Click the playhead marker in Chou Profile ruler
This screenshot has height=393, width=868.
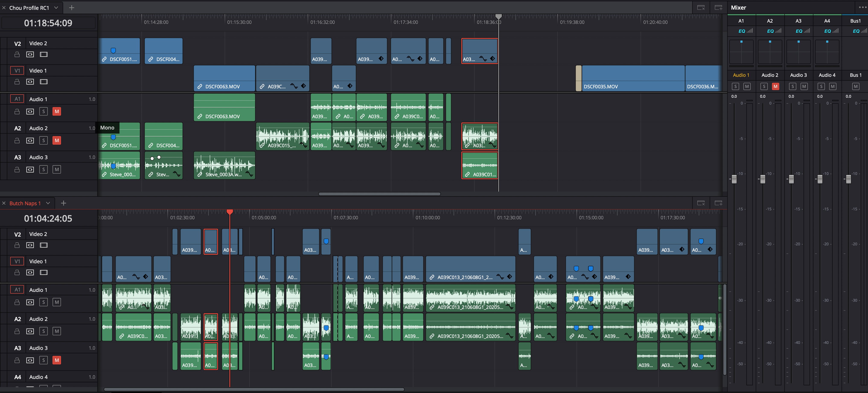(498, 16)
